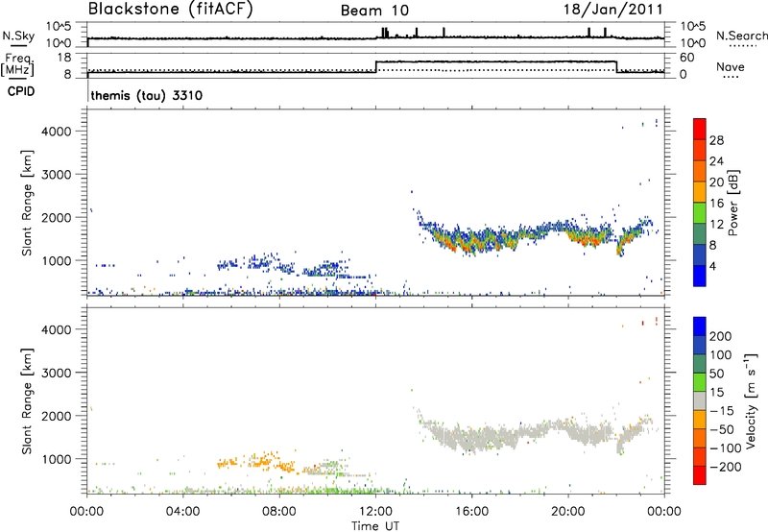The width and height of the screenshot is (768, 532).
Task: Click the '04:00' time tick label
Action: tap(182, 512)
